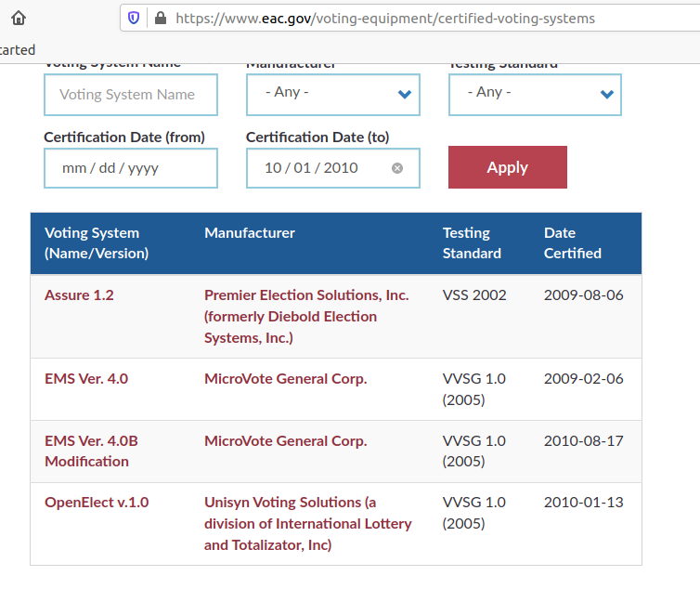Screen dimensions: 700x615
Task: Open MicroVote General Corp. link in 4.0B Modification row
Action: pyautogui.click(x=286, y=441)
